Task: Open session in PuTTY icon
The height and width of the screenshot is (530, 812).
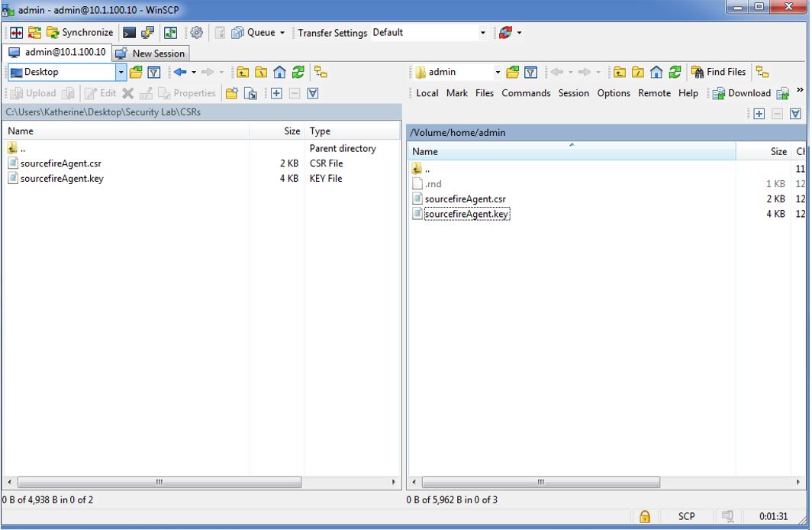Action: 147,33
